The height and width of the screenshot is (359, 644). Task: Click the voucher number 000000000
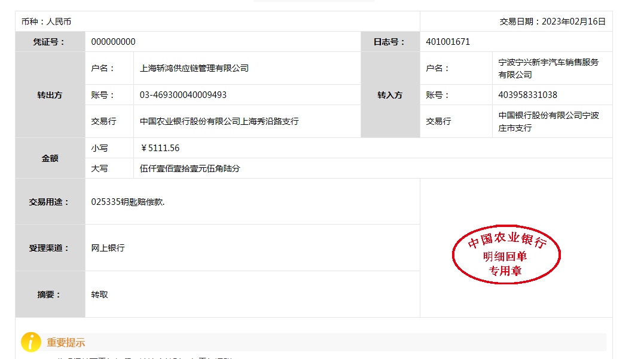point(113,42)
